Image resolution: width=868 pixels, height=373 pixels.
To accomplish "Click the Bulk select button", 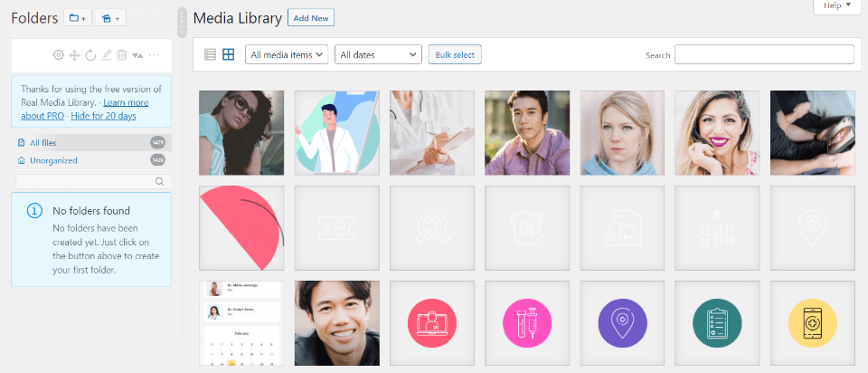I will (x=455, y=55).
